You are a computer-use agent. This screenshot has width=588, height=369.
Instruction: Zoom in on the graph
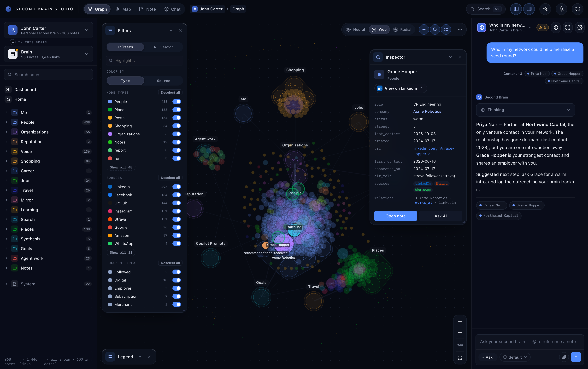point(460,321)
